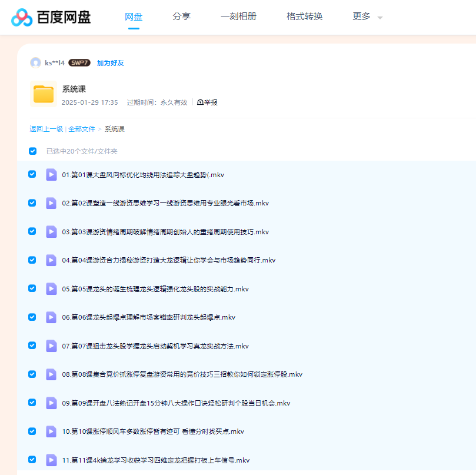Toggle the select-all checkbox (已选中20个文件)
Screen dimensions: 476x475
[x=32, y=151]
